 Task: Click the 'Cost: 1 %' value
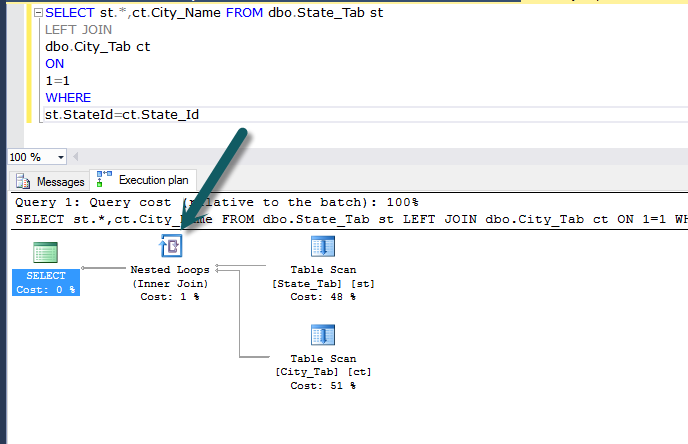pyautogui.click(x=170, y=297)
